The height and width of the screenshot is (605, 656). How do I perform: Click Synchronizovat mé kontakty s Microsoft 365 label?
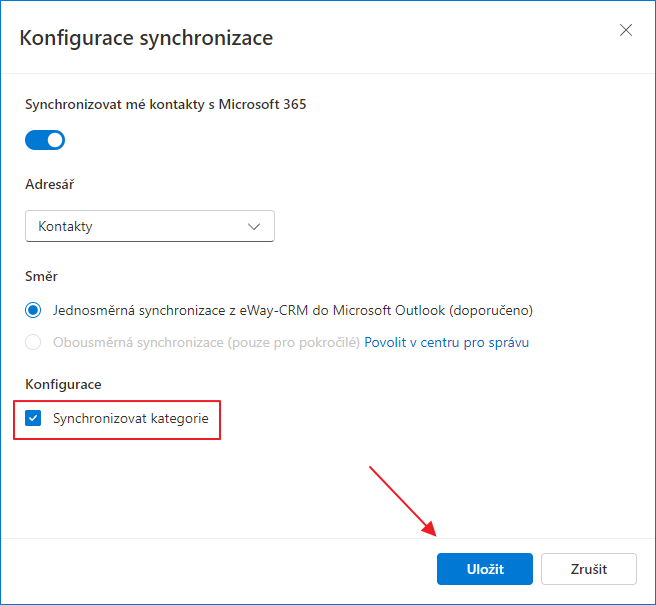(x=166, y=104)
